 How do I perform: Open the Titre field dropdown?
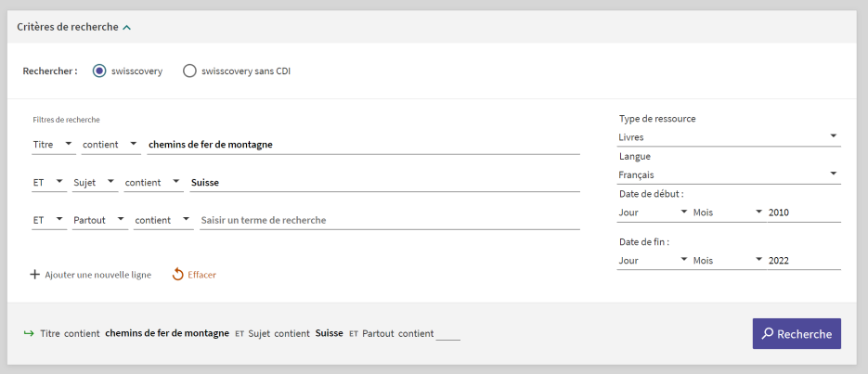(53, 144)
